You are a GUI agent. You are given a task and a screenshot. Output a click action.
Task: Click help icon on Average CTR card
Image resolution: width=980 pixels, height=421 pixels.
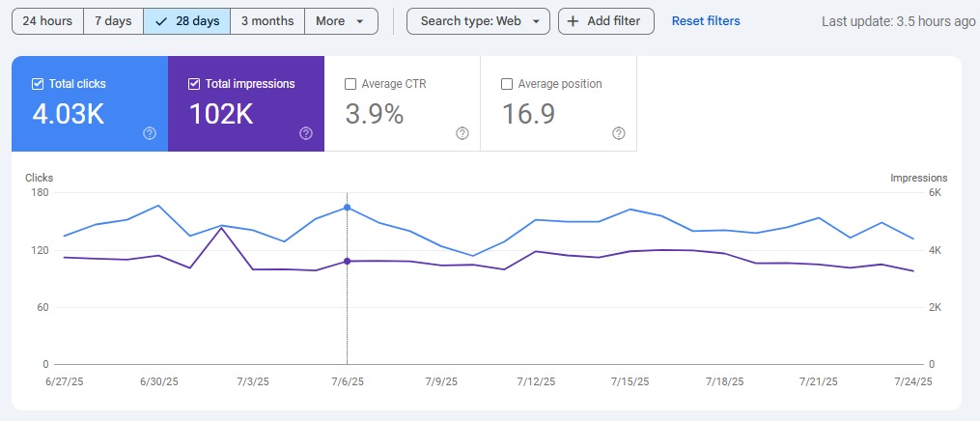[x=462, y=133]
